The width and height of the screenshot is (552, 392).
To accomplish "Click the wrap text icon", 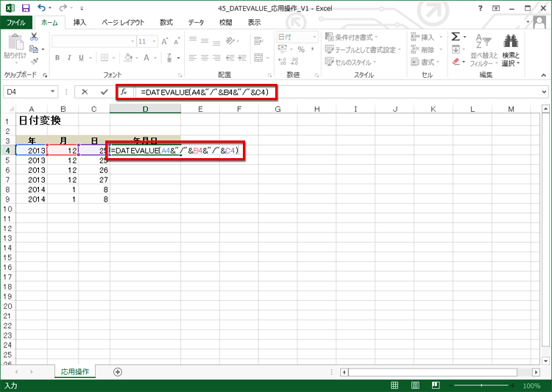I will click(258, 41).
